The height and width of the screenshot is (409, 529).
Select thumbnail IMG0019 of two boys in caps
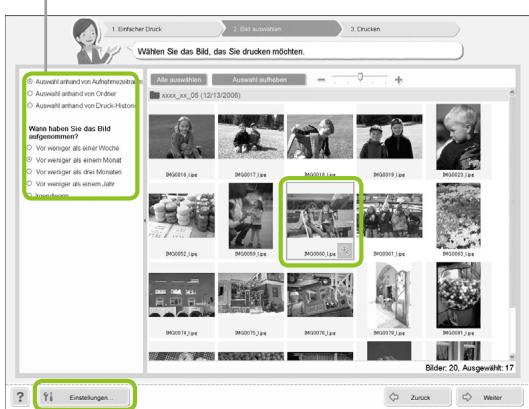(x=389, y=137)
